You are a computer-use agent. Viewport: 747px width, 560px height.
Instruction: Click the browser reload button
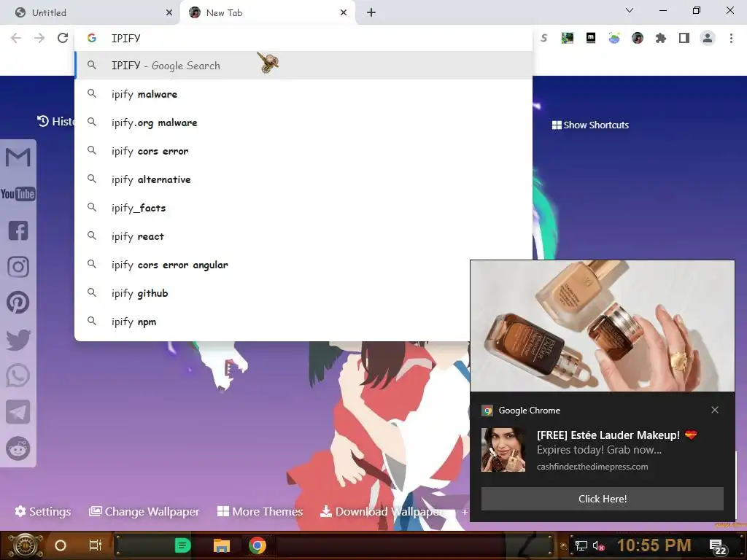(x=63, y=38)
